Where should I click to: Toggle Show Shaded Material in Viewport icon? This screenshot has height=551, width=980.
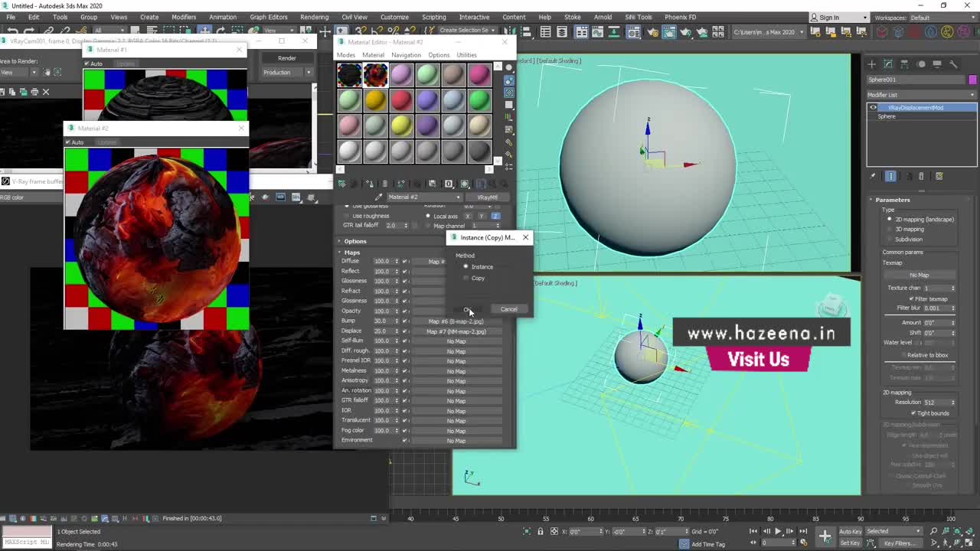465,184
